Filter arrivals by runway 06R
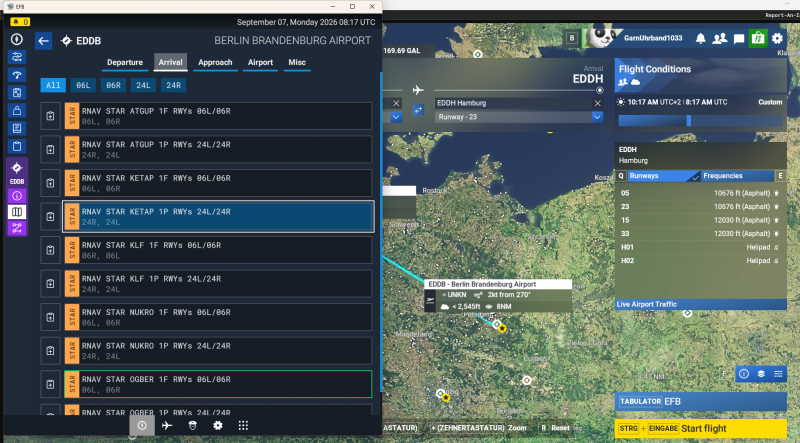This screenshot has height=443, width=800. [113, 85]
